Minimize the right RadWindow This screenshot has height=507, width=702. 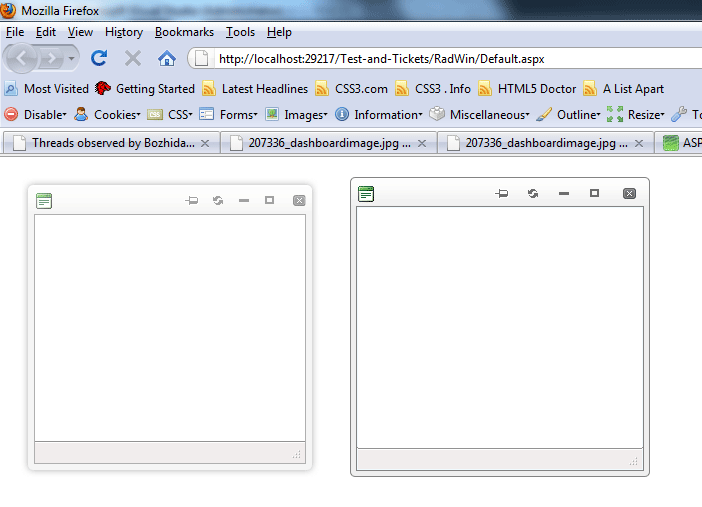[564, 193]
